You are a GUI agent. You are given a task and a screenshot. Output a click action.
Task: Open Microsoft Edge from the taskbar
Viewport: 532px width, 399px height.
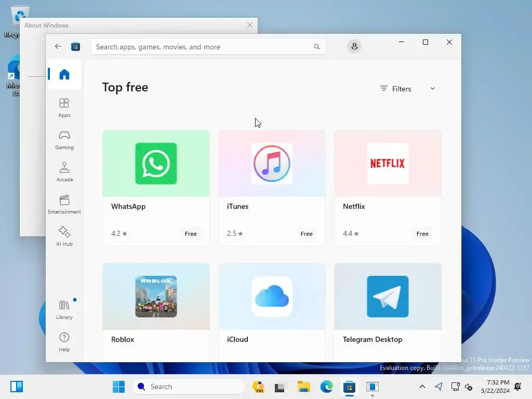[x=326, y=387]
